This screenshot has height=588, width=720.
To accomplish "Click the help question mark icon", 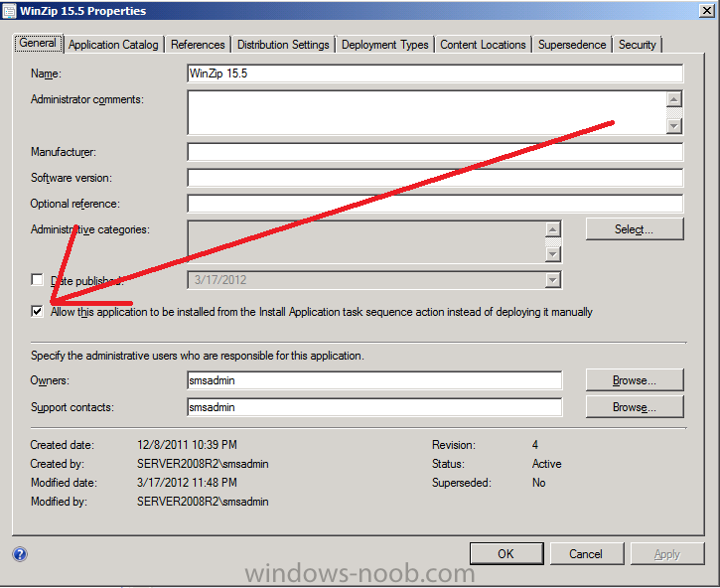I will (x=20, y=554).
